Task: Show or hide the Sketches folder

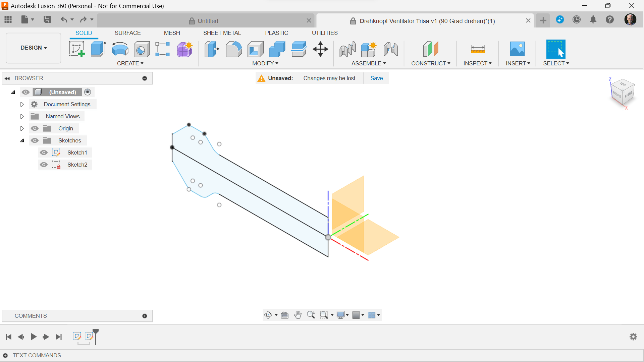Action: click(x=35, y=140)
